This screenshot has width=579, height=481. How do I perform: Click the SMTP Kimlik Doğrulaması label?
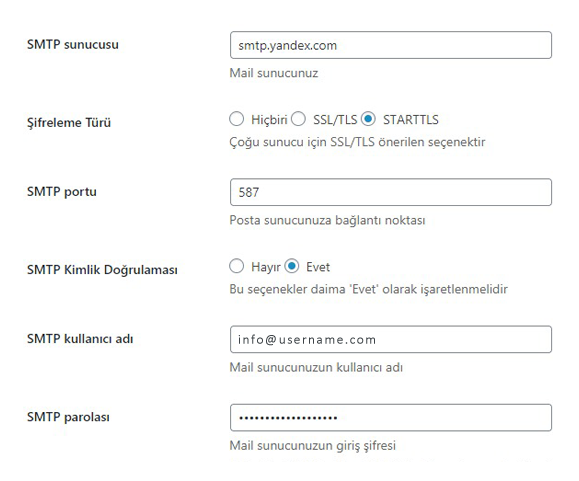[x=102, y=270]
